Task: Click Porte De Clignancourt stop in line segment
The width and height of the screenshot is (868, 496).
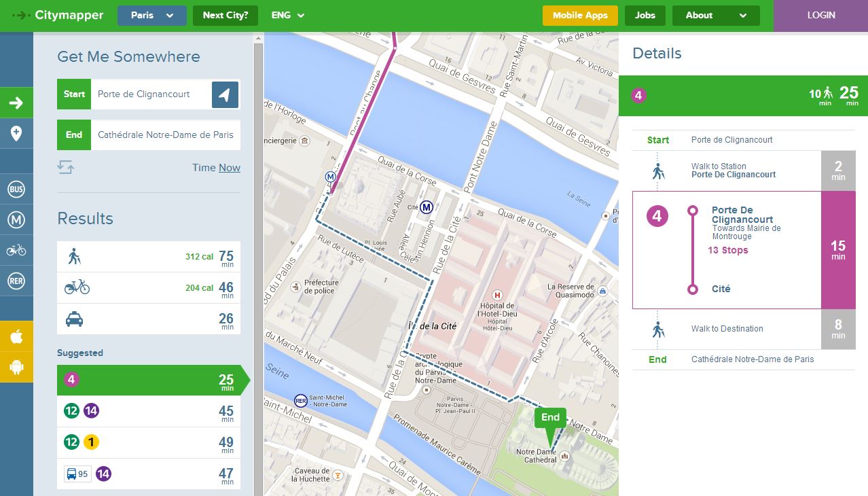Action: tap(742, 215)
